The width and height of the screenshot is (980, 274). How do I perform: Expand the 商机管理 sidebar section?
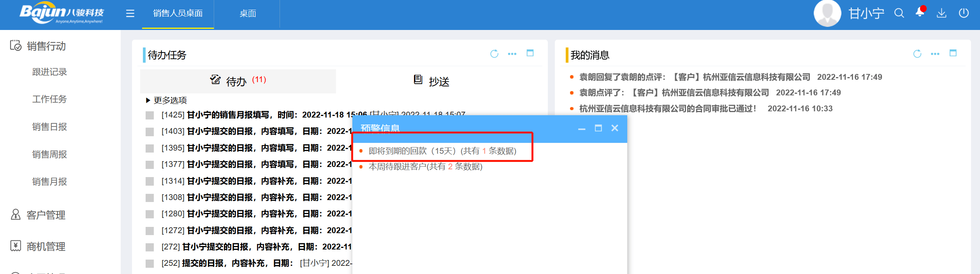[46, 246]
